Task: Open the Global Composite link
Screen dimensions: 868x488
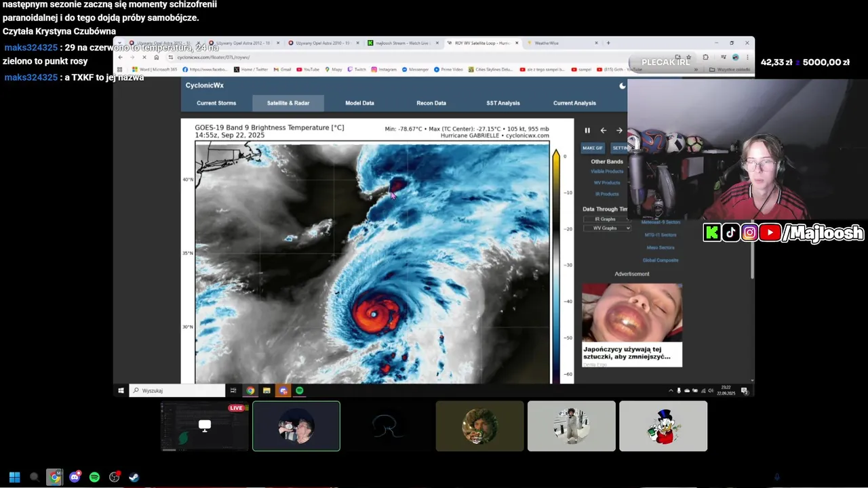Action: 660,260
